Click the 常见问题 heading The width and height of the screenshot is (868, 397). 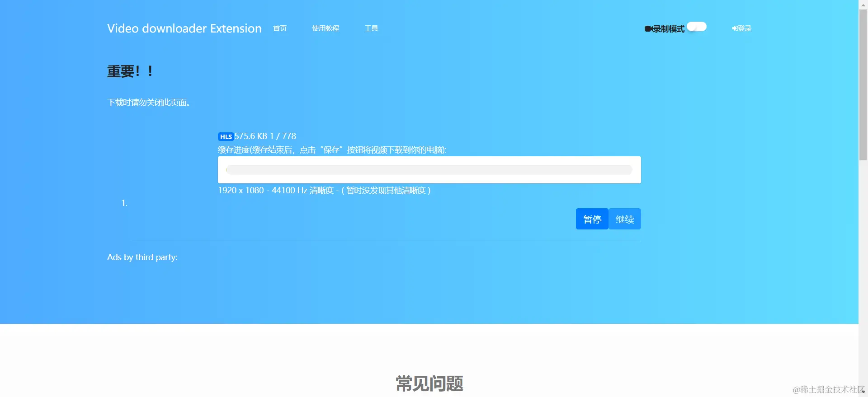tap(429, 383)
